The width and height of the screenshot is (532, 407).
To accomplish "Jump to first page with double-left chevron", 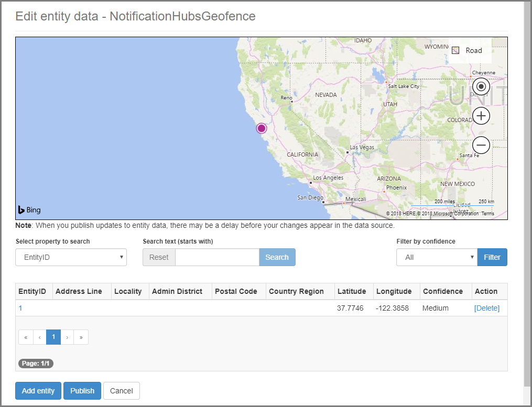I will (26, 337).
